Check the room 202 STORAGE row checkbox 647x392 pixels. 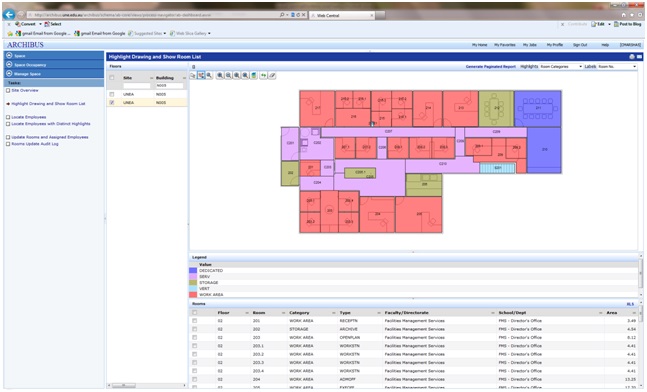point(194,329)
